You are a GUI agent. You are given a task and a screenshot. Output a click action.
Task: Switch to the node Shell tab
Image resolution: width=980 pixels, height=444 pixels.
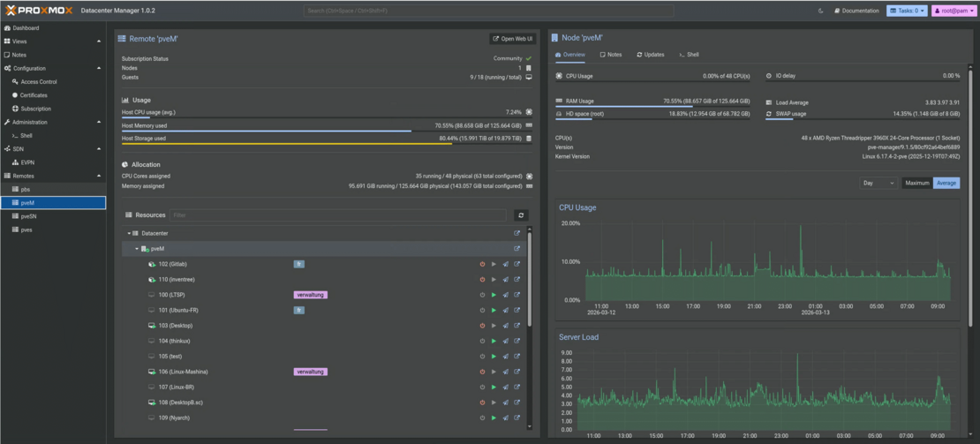click(689, 55)
